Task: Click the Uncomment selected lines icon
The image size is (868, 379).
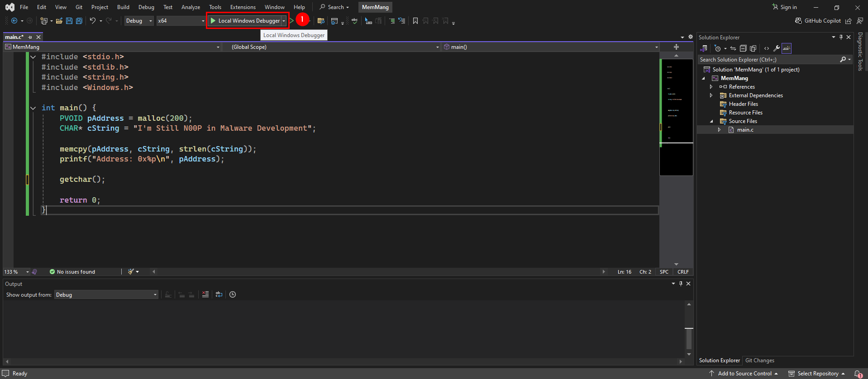Action: 401,21
